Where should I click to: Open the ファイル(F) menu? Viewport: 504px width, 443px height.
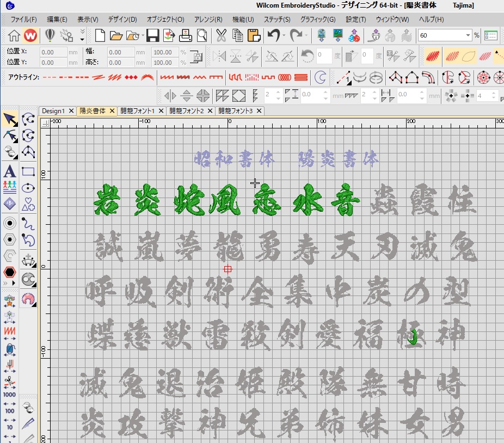(x=23, y=19)
